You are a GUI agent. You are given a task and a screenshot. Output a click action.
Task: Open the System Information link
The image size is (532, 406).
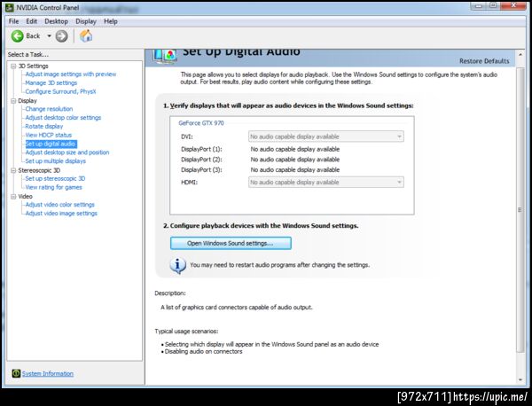(x=48, y=373)
